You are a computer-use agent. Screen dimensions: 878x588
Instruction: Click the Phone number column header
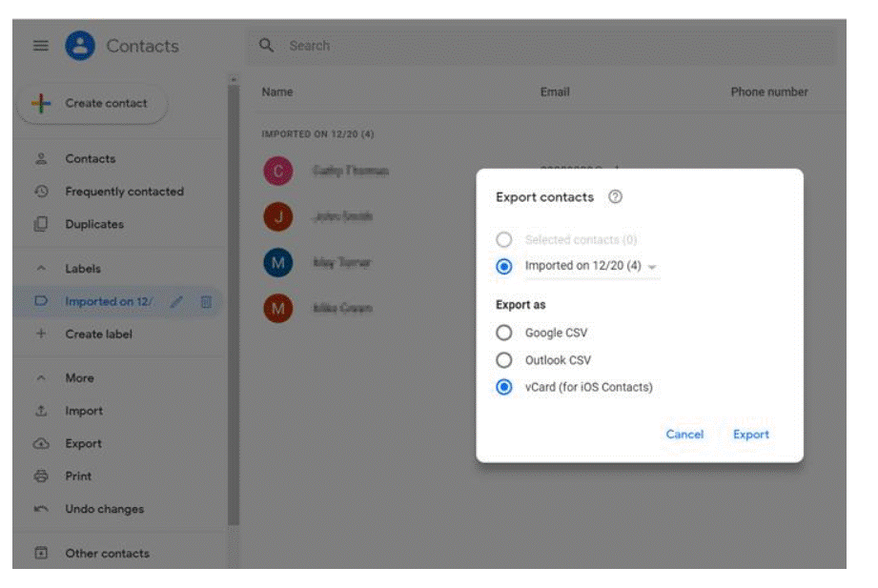tap(769, 91)
